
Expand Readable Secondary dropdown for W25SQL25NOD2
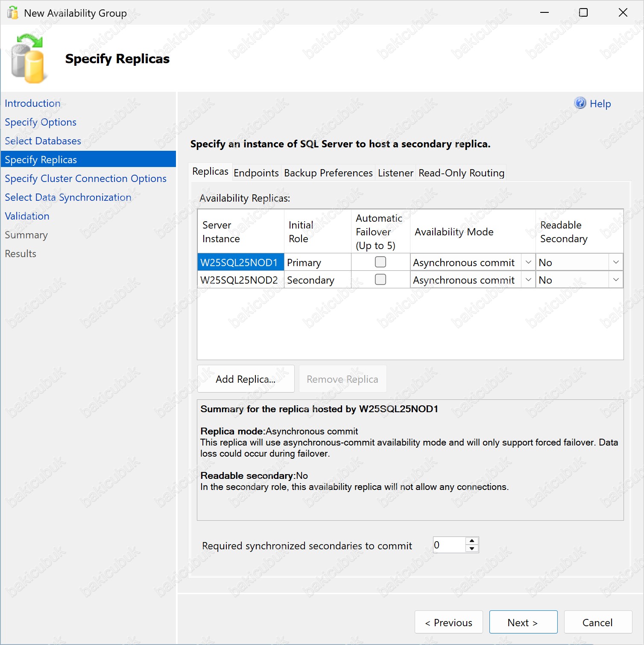tap(616, 280)
